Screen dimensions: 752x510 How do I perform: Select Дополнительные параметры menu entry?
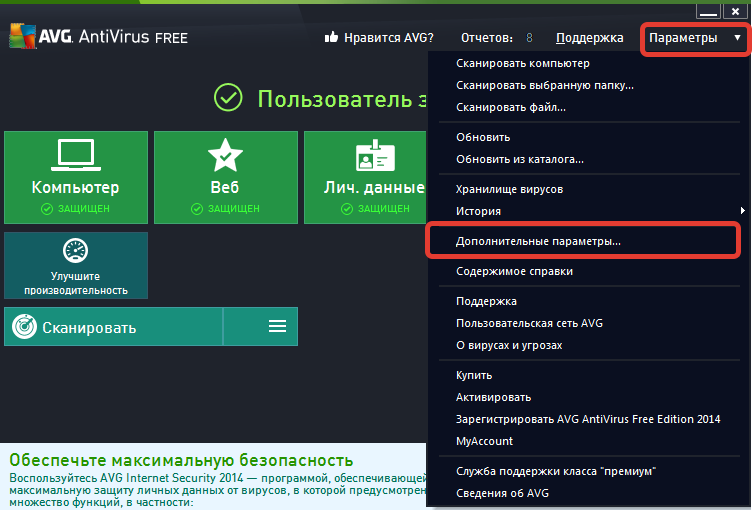click(538, 241)
